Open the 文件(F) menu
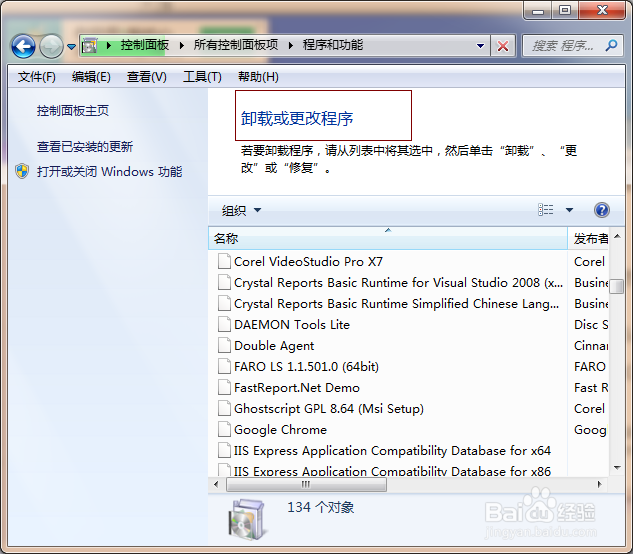This screenshot has width=633, height=554. tap(36, 76)
